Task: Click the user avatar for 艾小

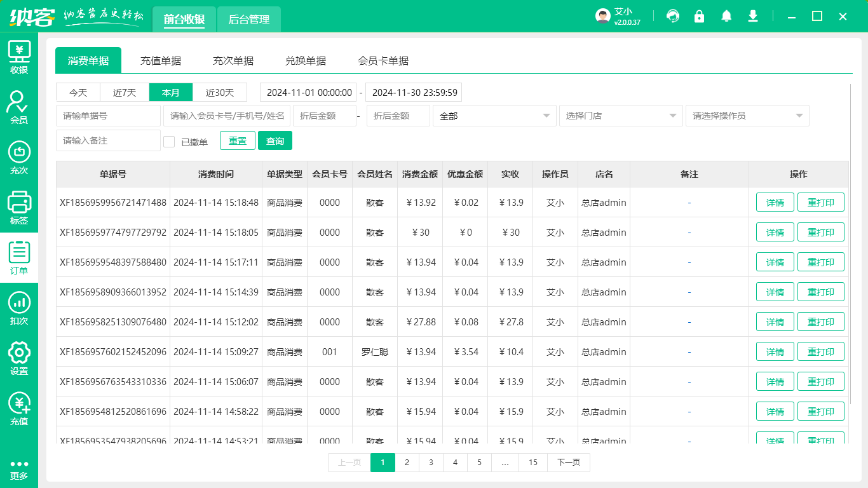Action: (603, 17)
